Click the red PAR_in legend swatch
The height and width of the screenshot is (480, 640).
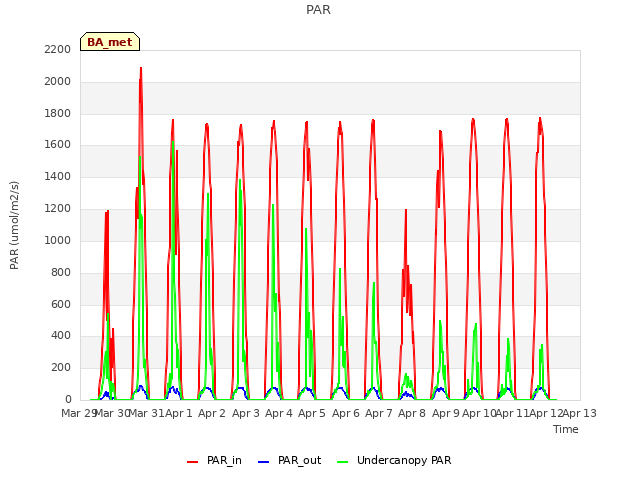pos(192,462)
